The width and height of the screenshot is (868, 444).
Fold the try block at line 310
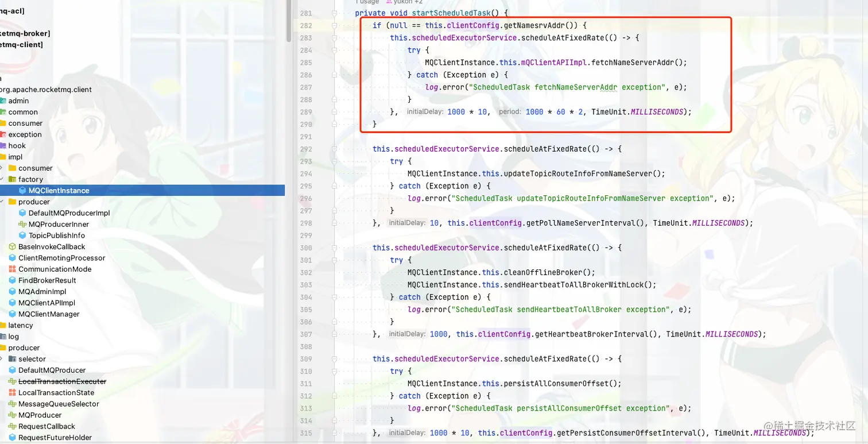coord(334,371)
